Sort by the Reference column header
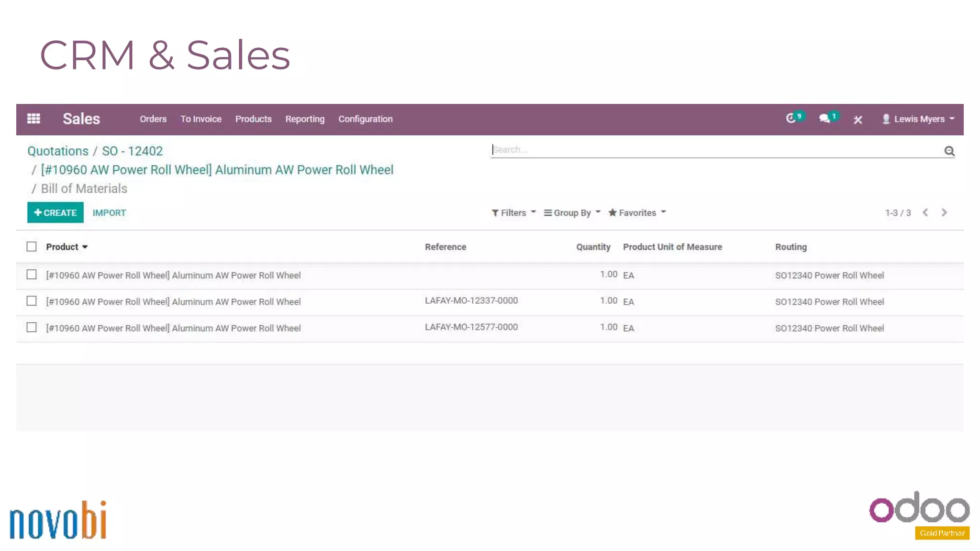This screenshot has height=551, width=980. pyautogui.click(x=445, y=247)
